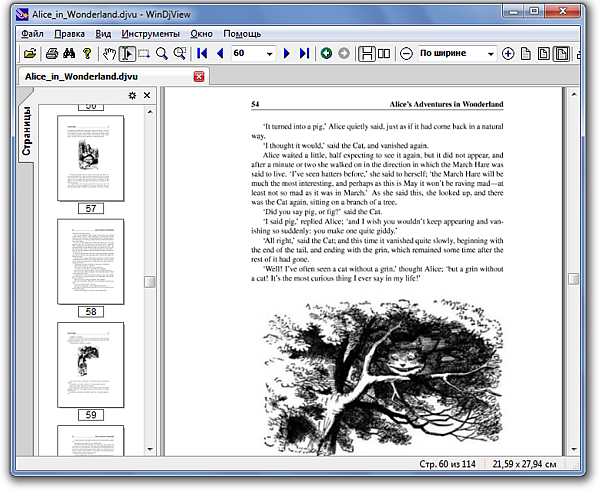This screenshot has width=600, height=491.
Task: Open the thumbnails panel settings gear dropdown
Action: click(x=132, y=96)
